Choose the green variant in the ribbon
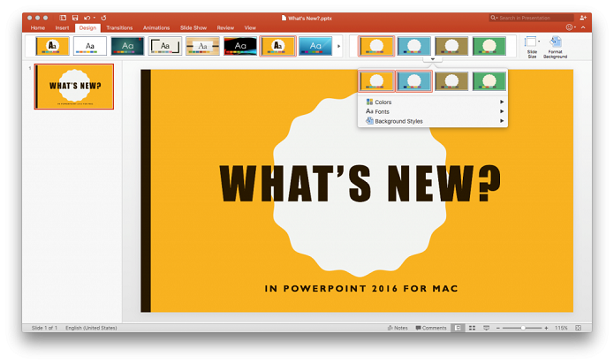Viewport: 614px width, 364px height. [x=489, y=46]
